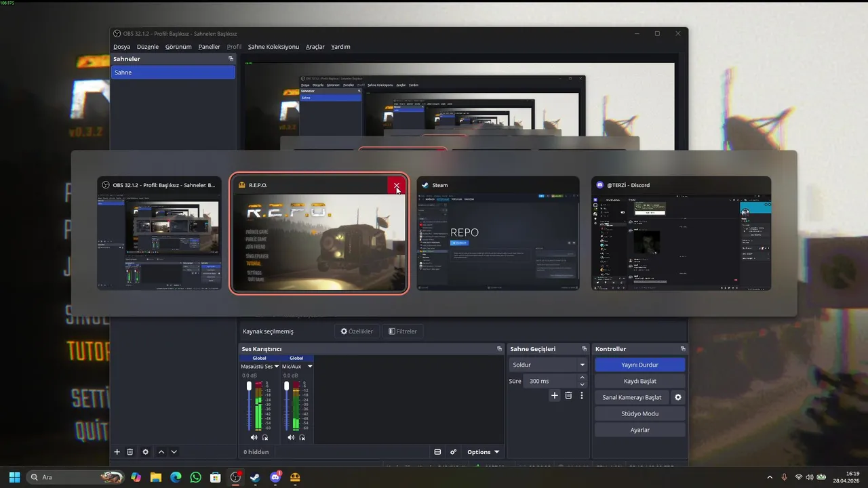Delete the scene transition with the trash icon
Viewport: 868px width, 488px height.
point(568,396)
